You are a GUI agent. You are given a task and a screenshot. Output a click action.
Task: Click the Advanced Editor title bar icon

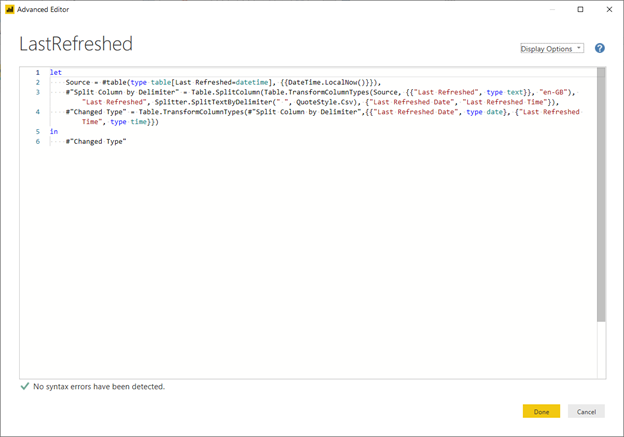pos(9,9)
